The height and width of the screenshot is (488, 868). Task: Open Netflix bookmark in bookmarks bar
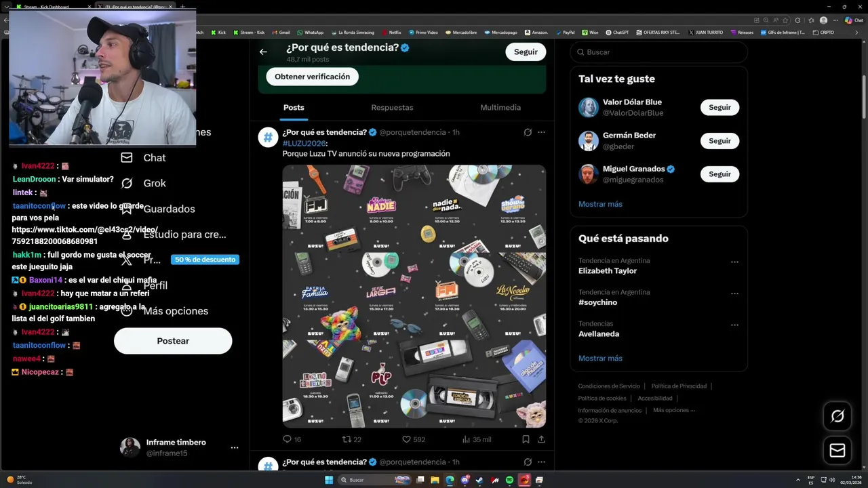(x=392, y=33)
